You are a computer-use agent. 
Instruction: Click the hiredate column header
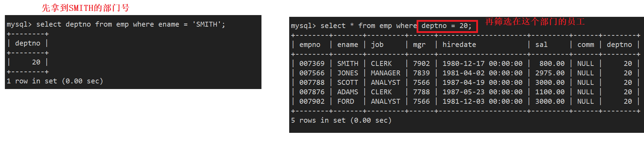pos(459,45)
